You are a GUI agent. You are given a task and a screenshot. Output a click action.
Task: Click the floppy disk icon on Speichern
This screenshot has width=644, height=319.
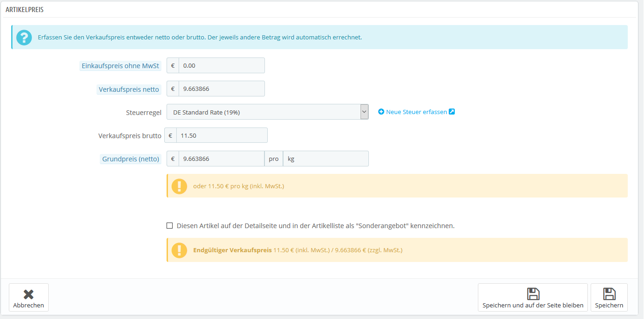609,294
